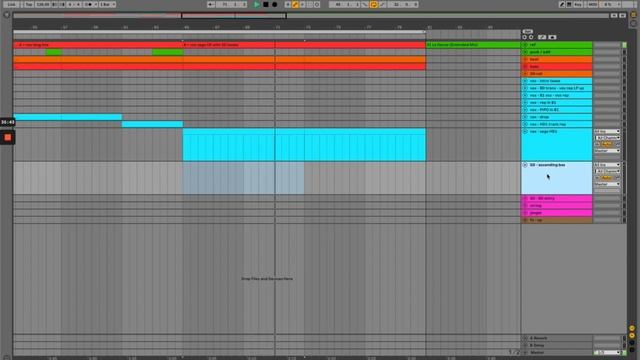Select the vox - intro tease track
The width and height of the screenshot is (640, 360).
[557, 81]
